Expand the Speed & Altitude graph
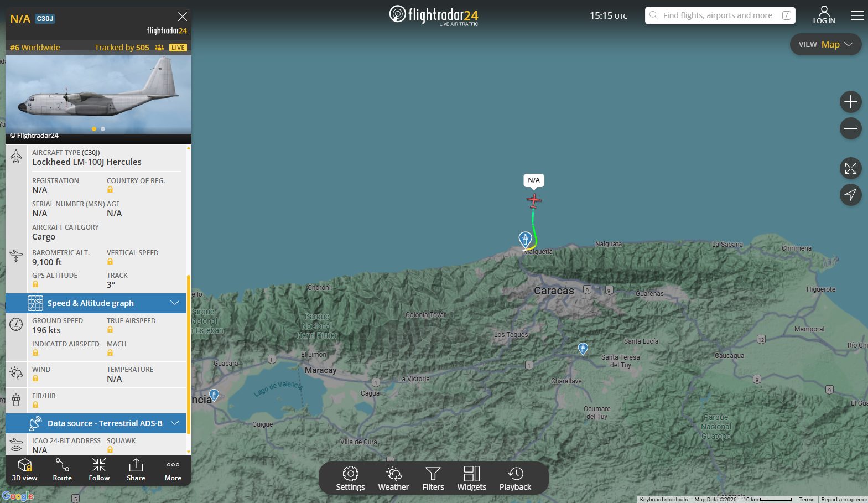 [96, 303]
